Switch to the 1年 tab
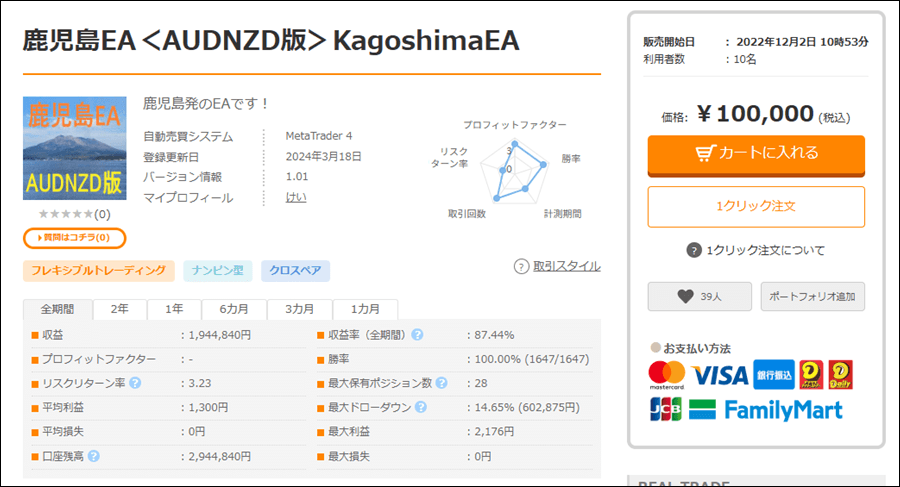 [174, 309]
